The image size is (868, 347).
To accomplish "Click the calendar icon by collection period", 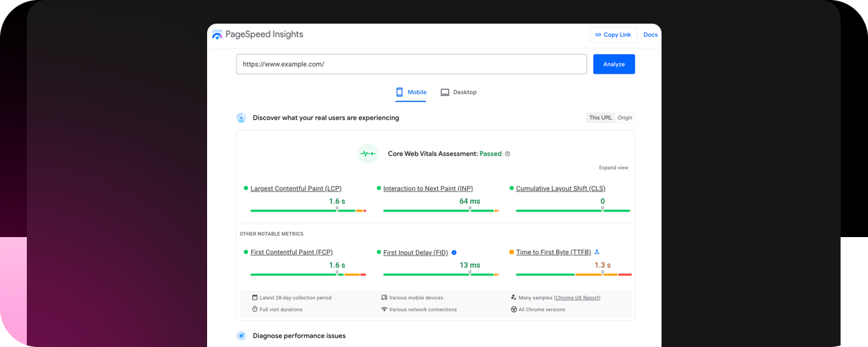I will (x=254, y=297).
